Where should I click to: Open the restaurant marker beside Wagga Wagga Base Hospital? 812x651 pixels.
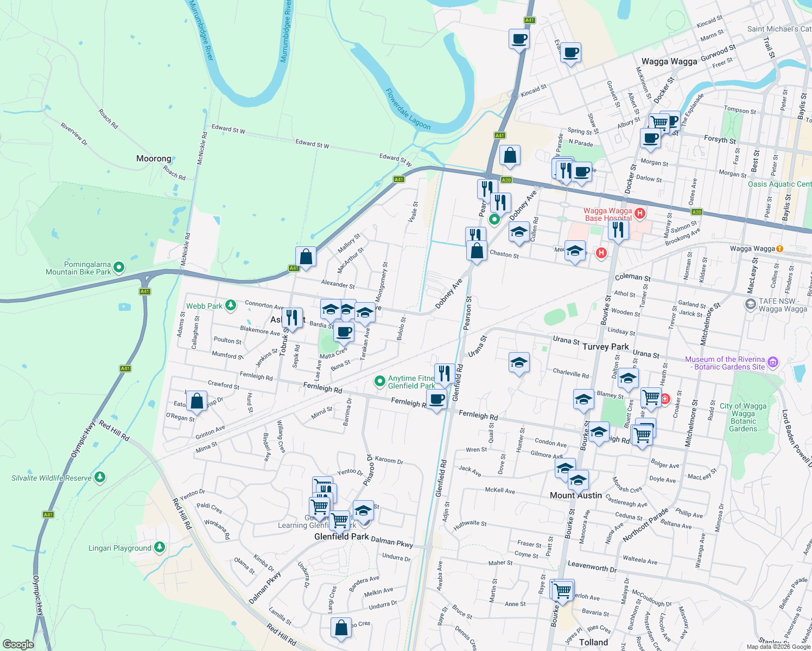618,230
